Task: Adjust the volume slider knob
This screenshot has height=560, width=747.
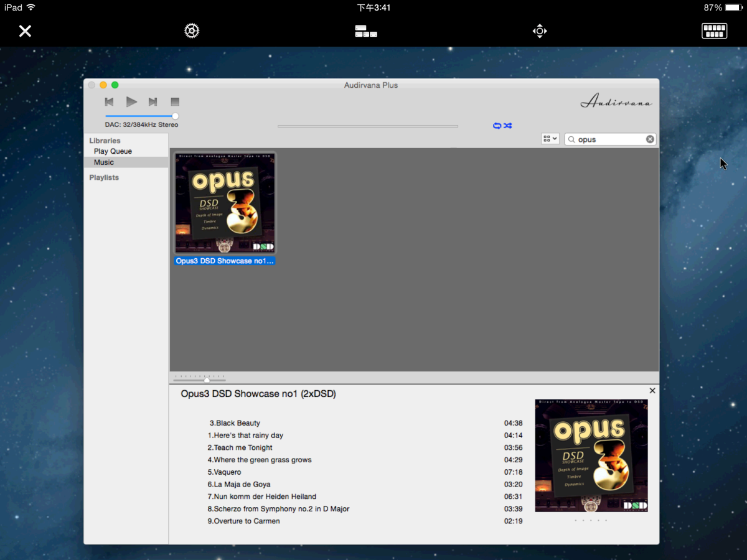Action: pyautogui.click(x=176, y=116)
